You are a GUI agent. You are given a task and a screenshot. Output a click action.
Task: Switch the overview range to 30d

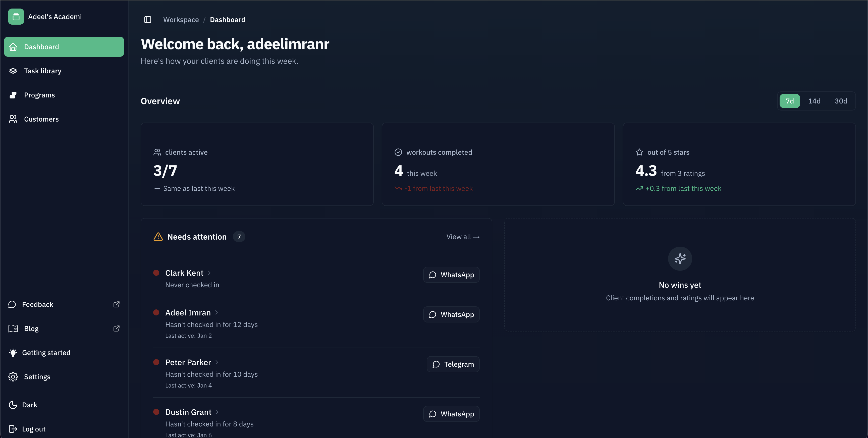[841, 101]
